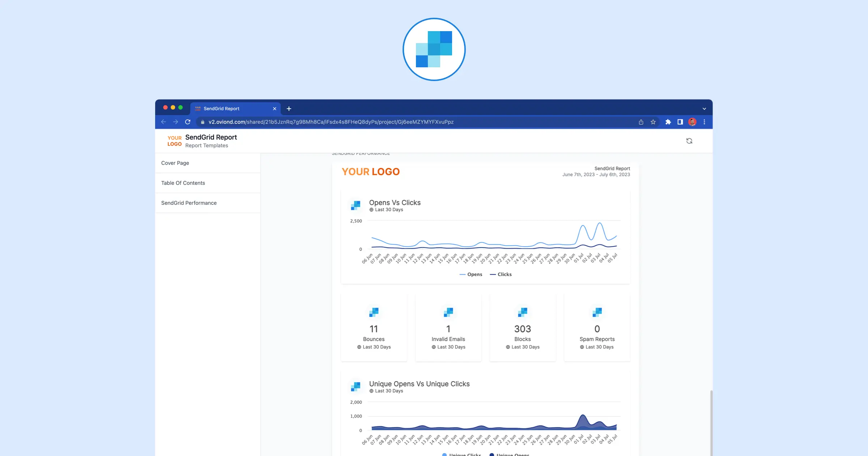Click the 0 Spam Reports value
Screen dimensions: 868x456
point(597,329)
